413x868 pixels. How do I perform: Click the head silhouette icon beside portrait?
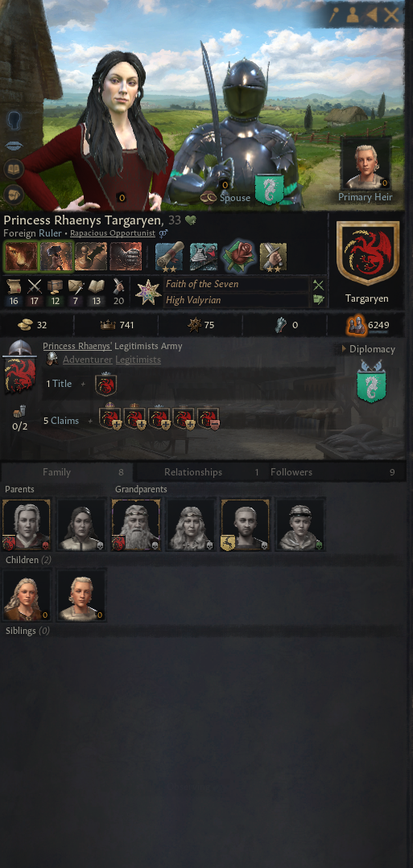(x=14, y=120)
